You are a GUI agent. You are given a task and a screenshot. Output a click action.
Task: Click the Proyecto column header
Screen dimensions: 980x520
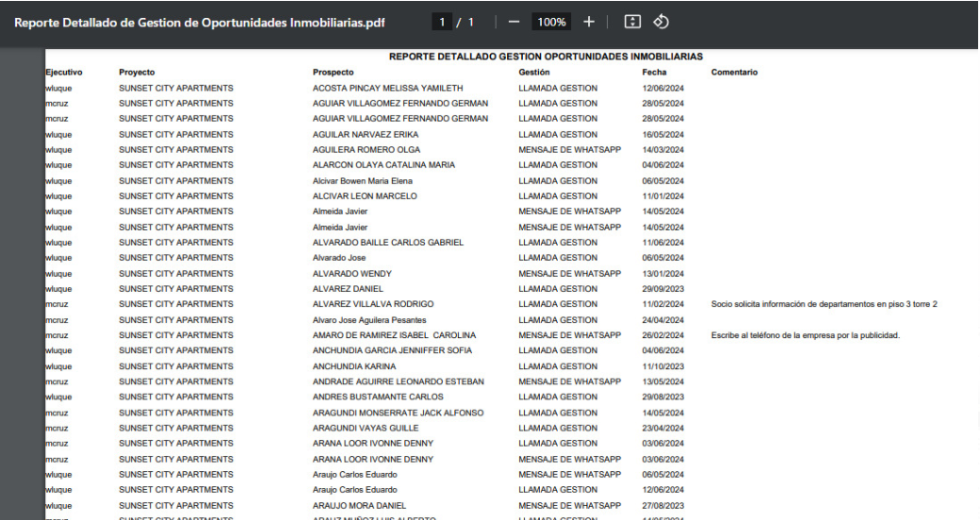[137, 73]
